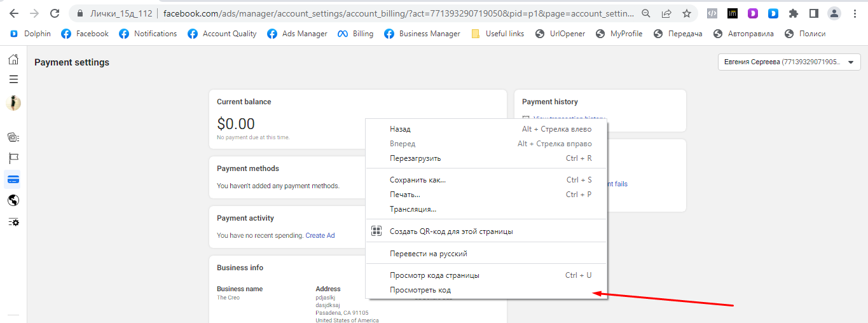Click the profile picture in the sidebar
The image size is (868, 323).
click(x=13, y=102)
